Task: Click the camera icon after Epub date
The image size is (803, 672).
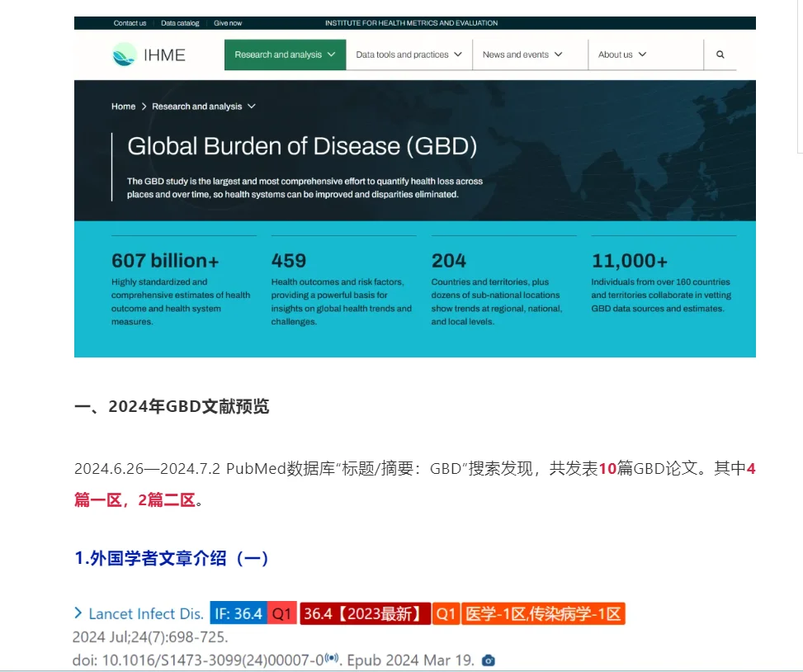Action: 489,660
